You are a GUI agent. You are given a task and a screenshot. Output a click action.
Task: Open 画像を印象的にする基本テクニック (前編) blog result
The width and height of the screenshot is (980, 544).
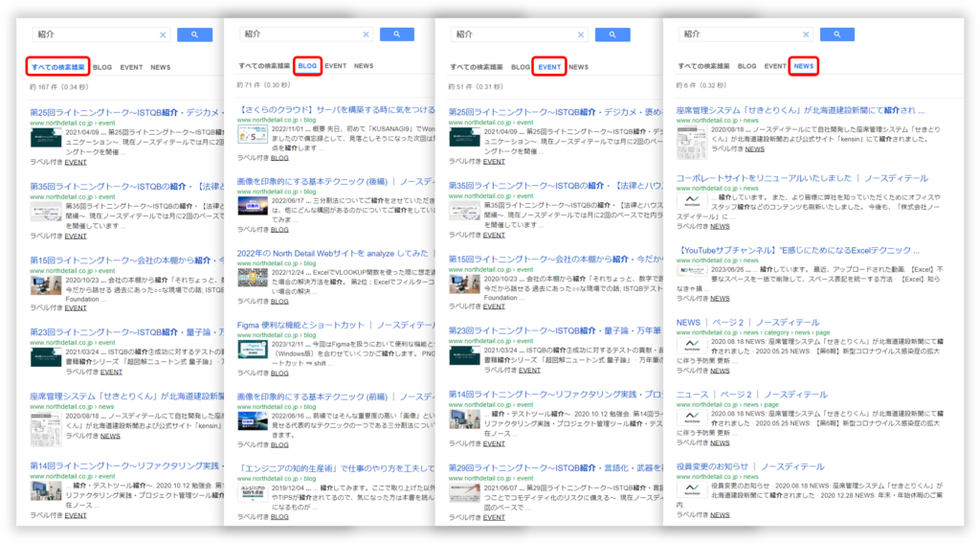336,397
